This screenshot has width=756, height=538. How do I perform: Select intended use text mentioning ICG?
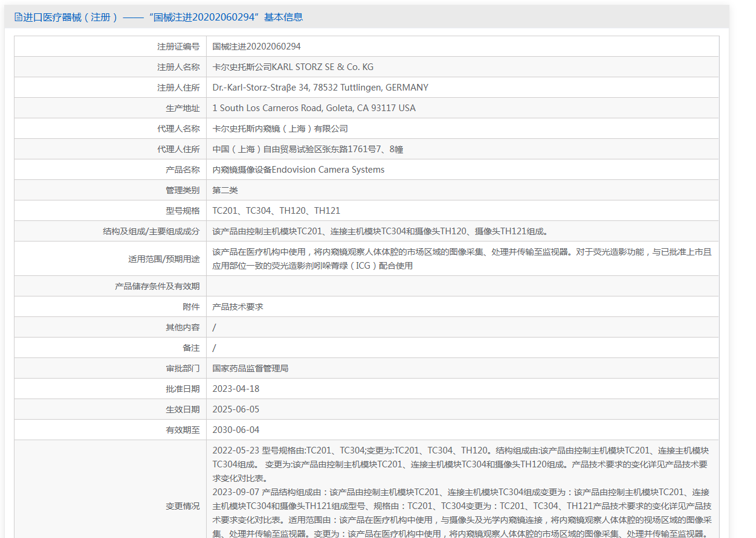pos(462,259)
